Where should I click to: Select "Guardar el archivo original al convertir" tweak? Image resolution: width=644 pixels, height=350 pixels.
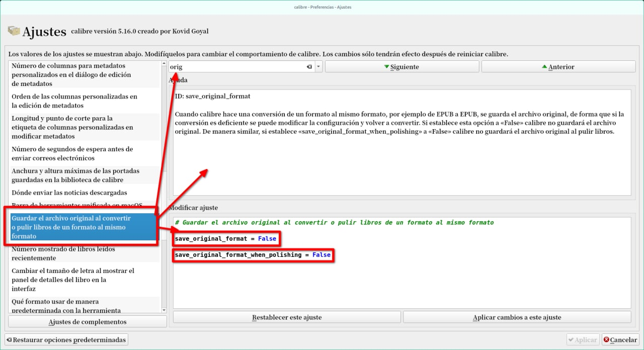pos(85,227)
